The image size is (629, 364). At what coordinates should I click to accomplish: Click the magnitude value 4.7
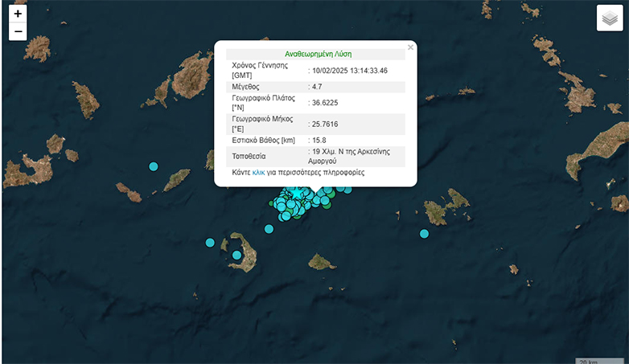tap(319, 87)
